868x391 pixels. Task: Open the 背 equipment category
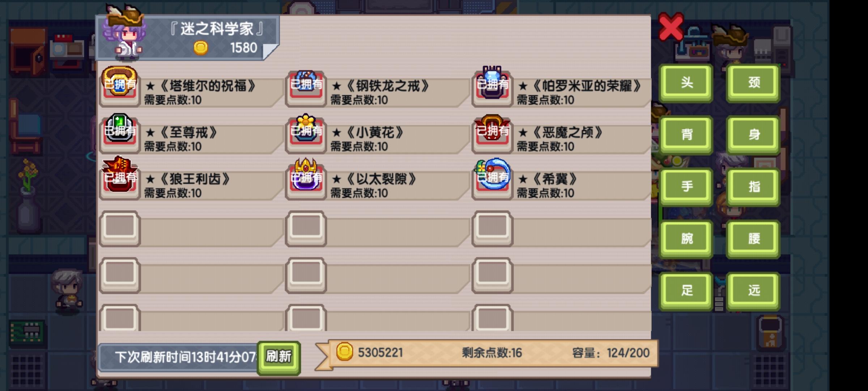(686, 135)
